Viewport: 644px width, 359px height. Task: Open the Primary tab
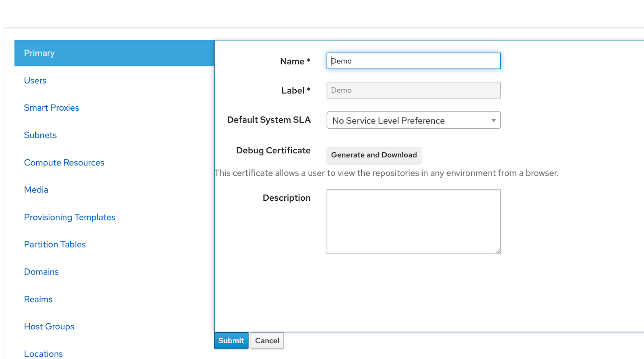click(x=39, y=53)
